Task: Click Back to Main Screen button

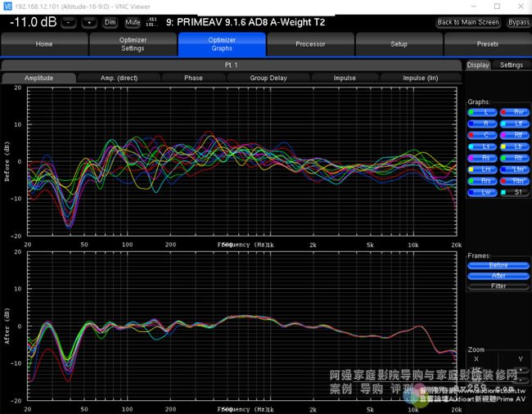Action: 468,22
